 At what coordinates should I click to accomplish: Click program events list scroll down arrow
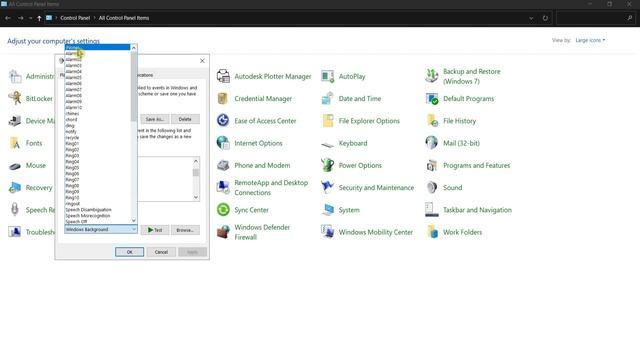pyautogui.click(x=196, y=197)
